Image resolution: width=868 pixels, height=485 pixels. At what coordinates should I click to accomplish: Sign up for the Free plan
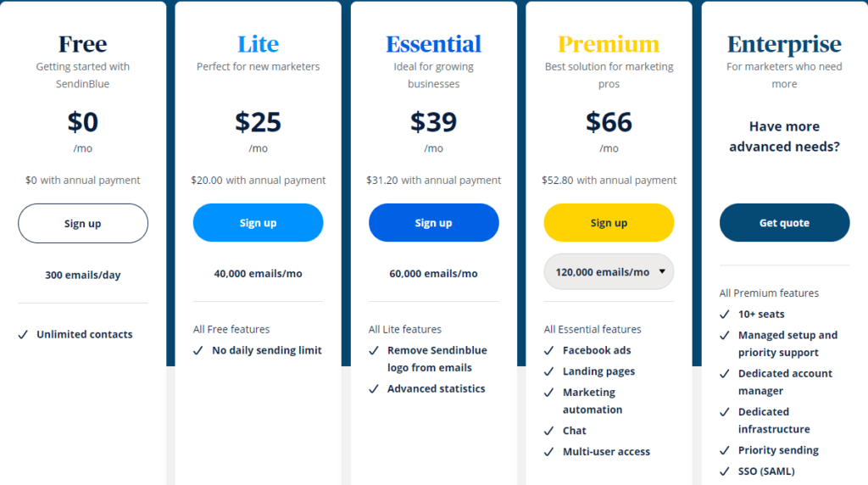pyautogui.click(x=83, y=223)
